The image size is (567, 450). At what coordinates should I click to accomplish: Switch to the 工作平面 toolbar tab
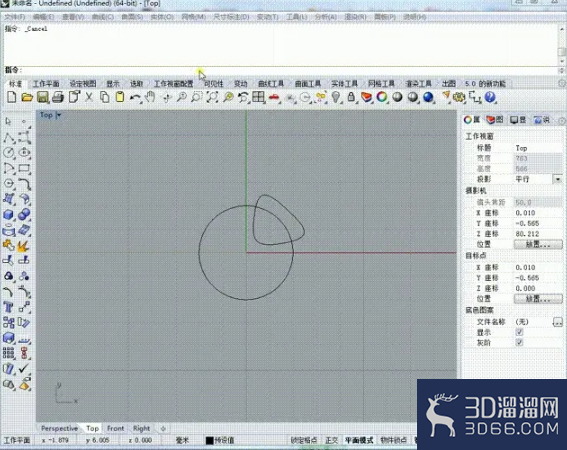(46, 84)
